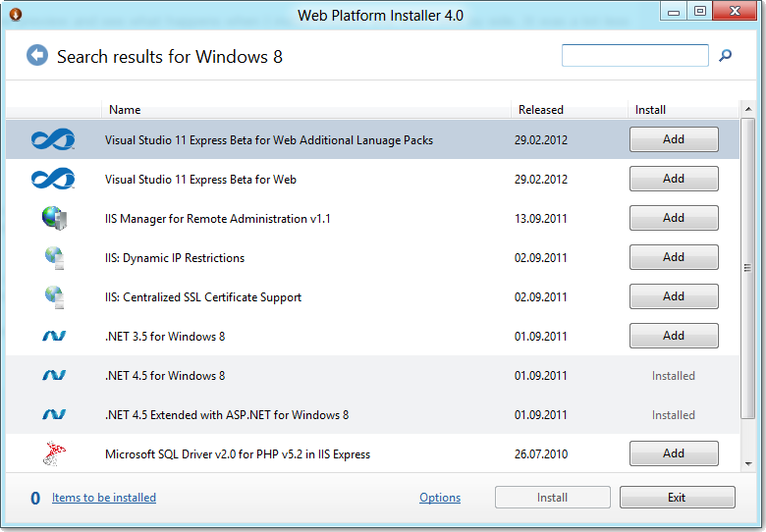Viewport: 766px width, 532px height.
Task: Click the Microsoft SQL Driver for PHP icon
Action: click(54, 453)
